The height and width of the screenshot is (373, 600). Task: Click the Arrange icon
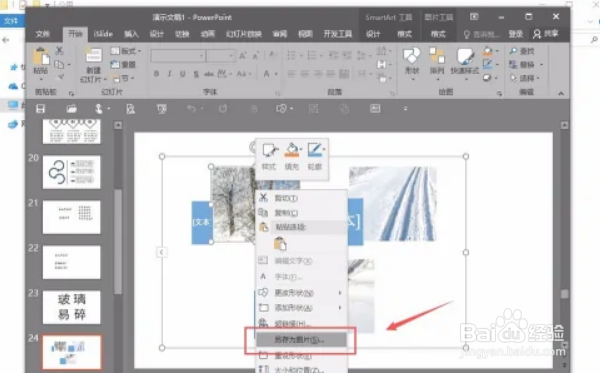[437, 56]
